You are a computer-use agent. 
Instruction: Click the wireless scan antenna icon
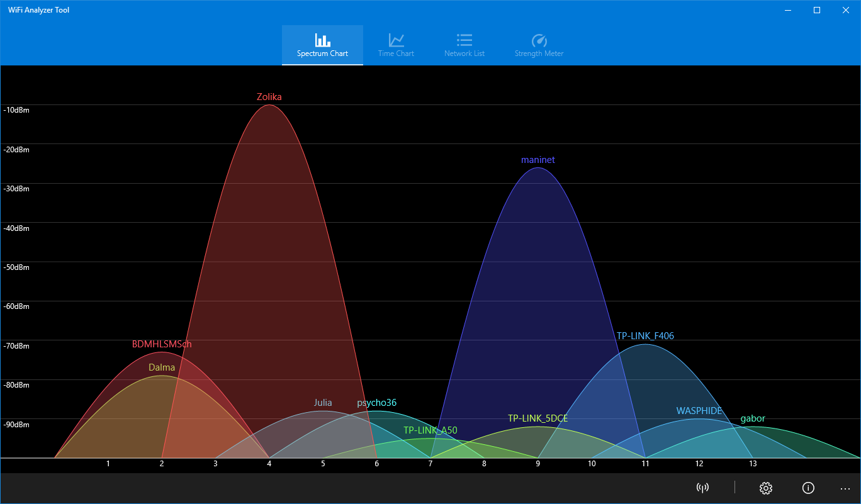(702, 488)
